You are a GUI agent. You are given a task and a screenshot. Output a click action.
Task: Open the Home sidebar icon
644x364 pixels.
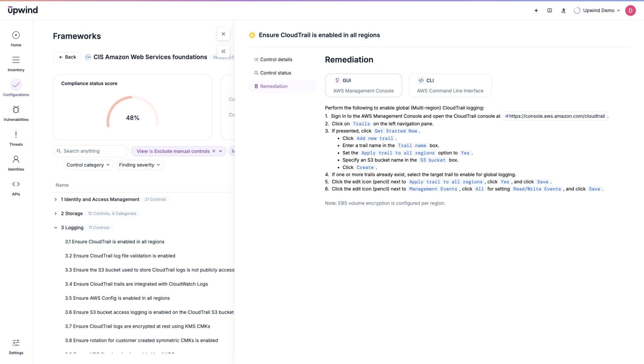pyautogui.click(x=16, y=35)
